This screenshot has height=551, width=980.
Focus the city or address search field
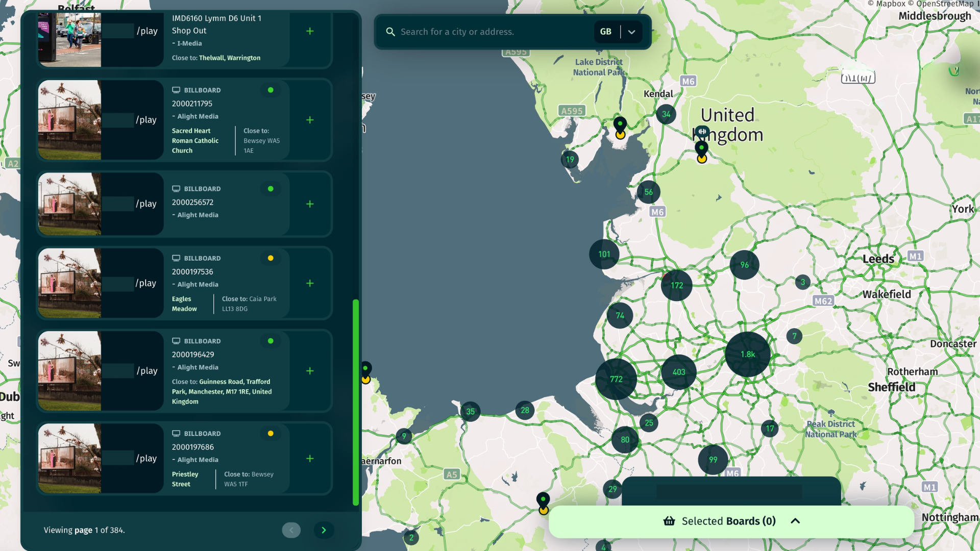coord(490,32)
